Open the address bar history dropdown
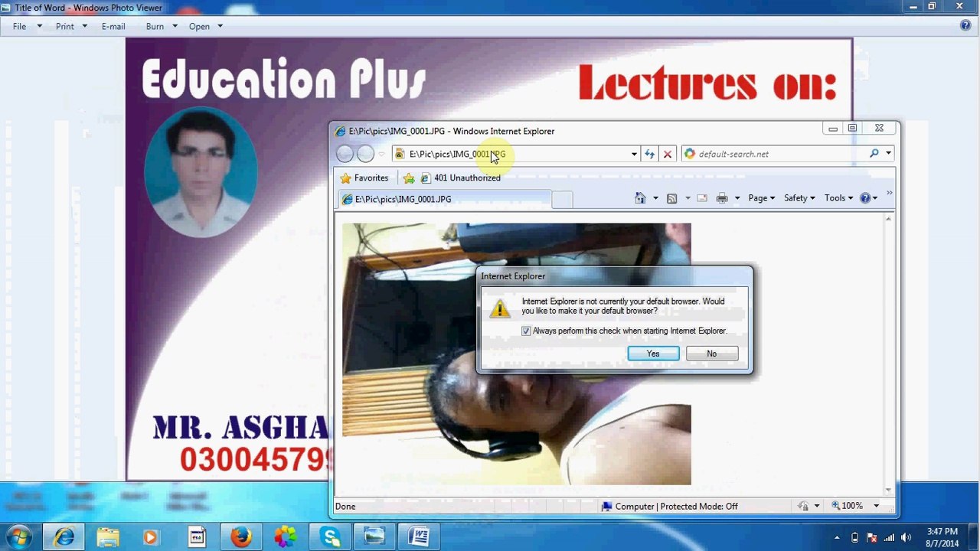Screen dimensions: 980x551 634,154
